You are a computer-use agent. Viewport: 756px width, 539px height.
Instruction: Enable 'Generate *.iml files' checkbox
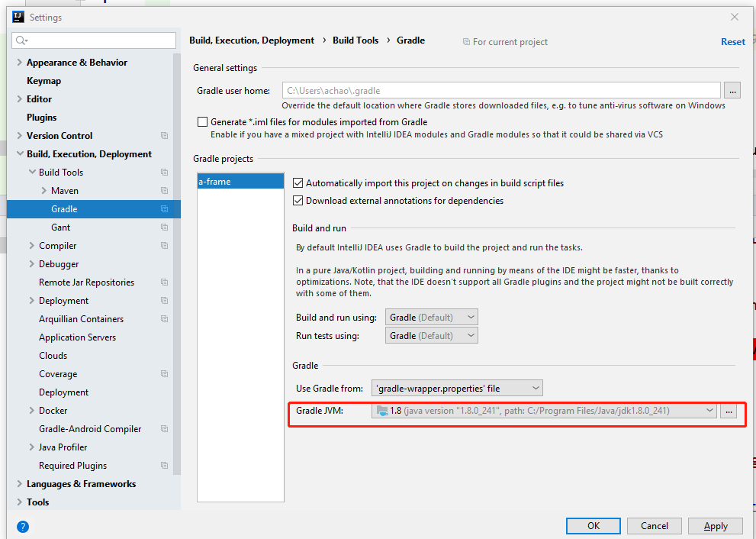[202, 122]
